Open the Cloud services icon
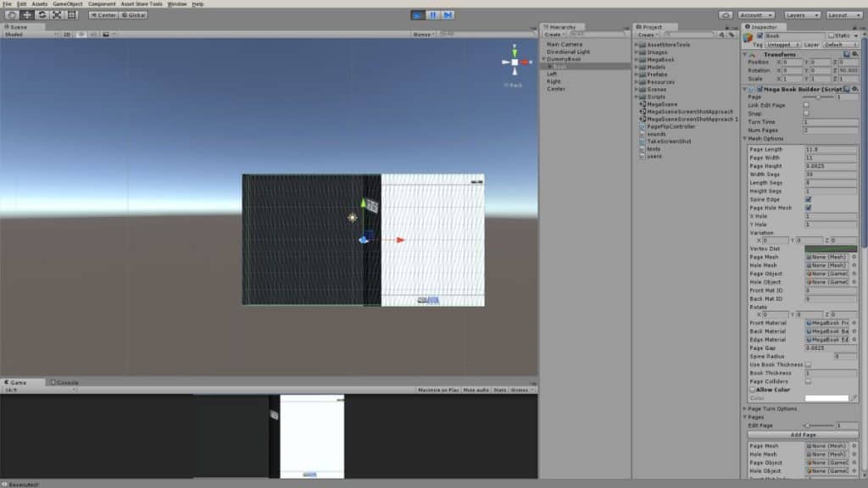This screenshot has height=488, width=868. pos(726,15)
